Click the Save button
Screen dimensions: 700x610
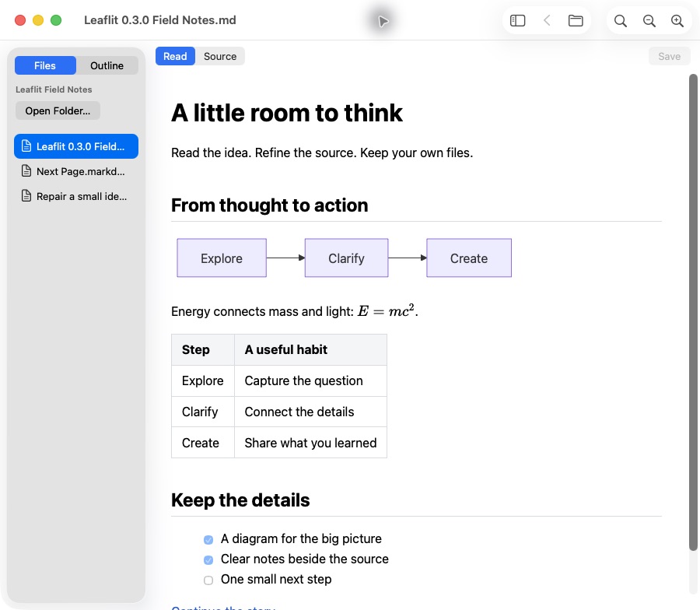669,56
